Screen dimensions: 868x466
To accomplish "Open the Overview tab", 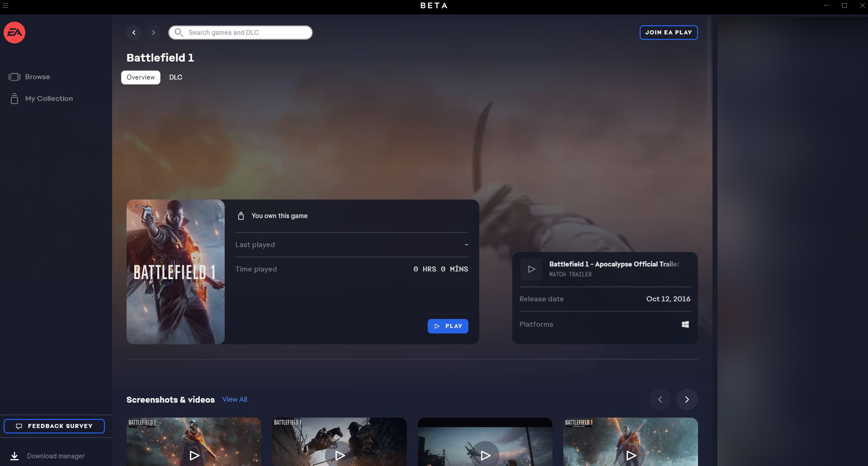I will 141,77.
